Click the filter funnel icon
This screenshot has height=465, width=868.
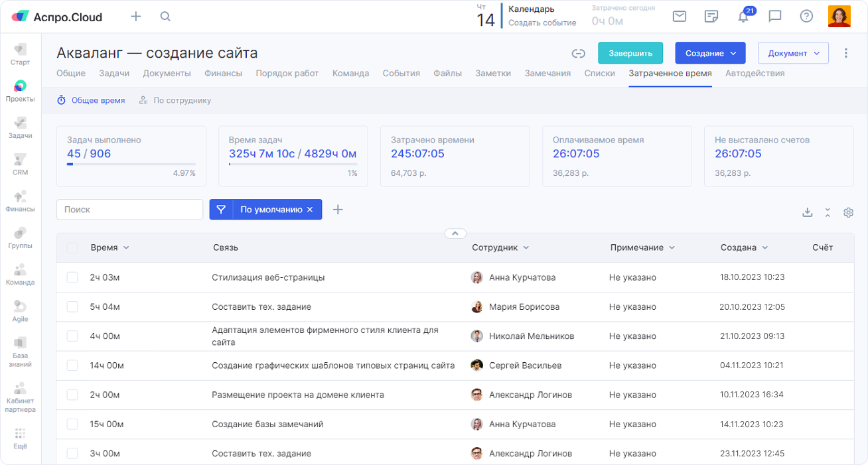pos(221,210)
